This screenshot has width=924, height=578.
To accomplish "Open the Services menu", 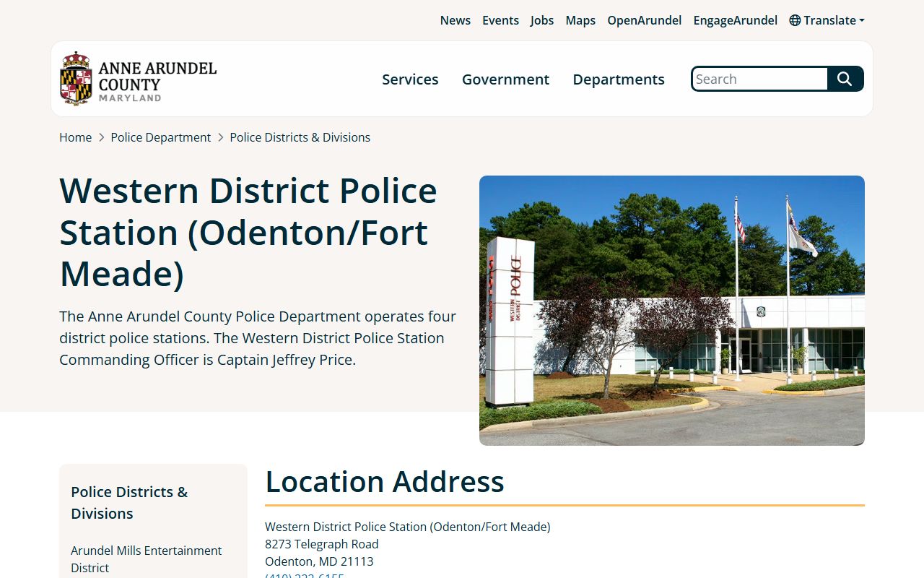I will (410, 79).
